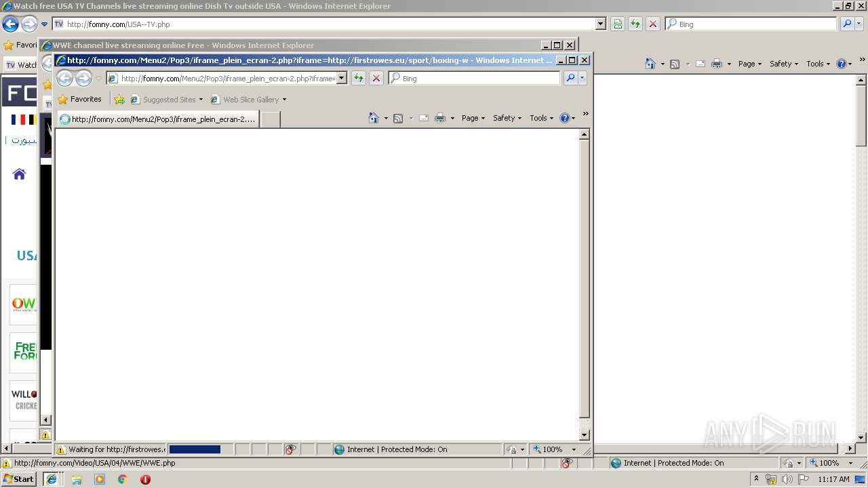Open Safety menu in front popup
Viewport: 868px width, 488px height.
click(507, 118)
